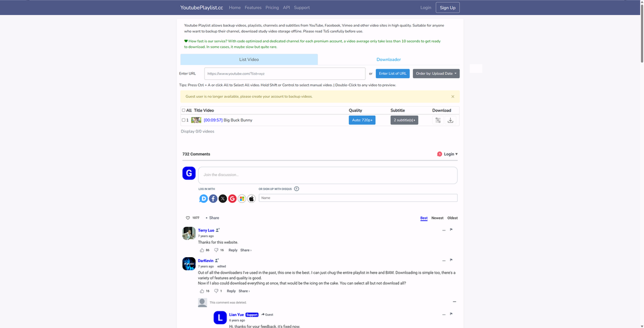Screen dimensions: 644x328
Task: Open Lian Yue's profile name link
Action: coord(237,315)
